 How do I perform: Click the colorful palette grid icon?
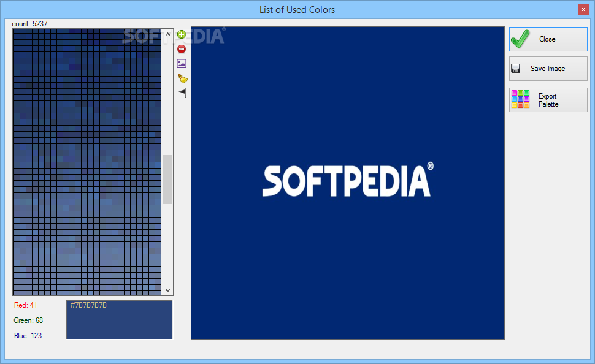click(520, 99)
